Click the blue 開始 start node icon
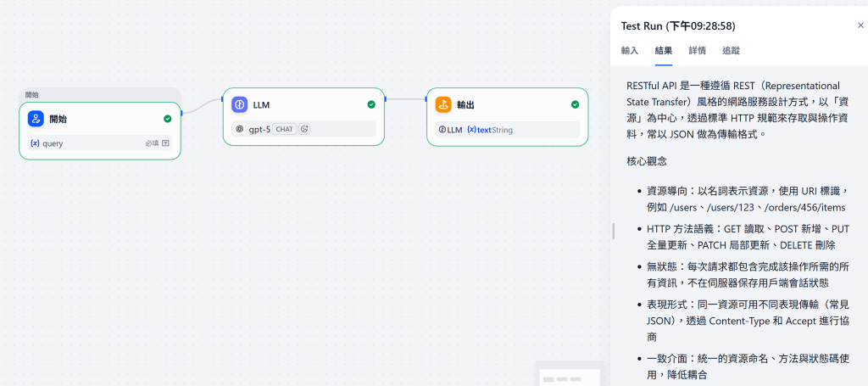Screen dimensions: 868x386 (36, 119)
